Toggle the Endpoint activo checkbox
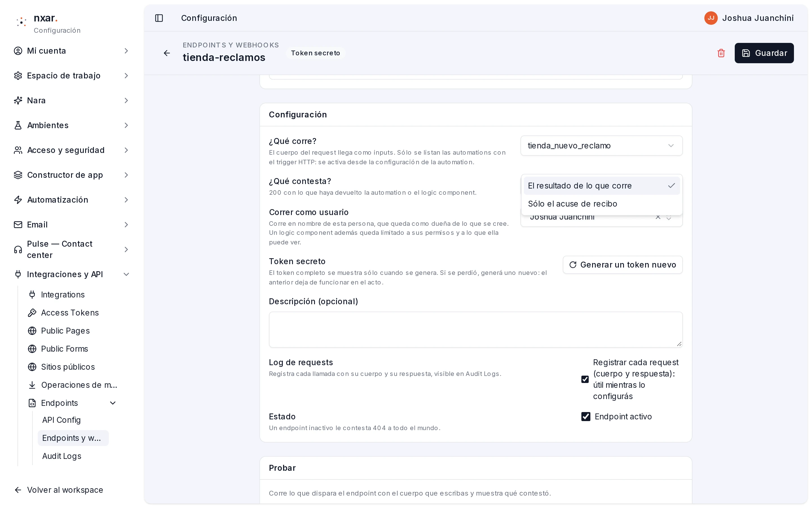Screen dimensions: 812x508 (x=586, y=417)
